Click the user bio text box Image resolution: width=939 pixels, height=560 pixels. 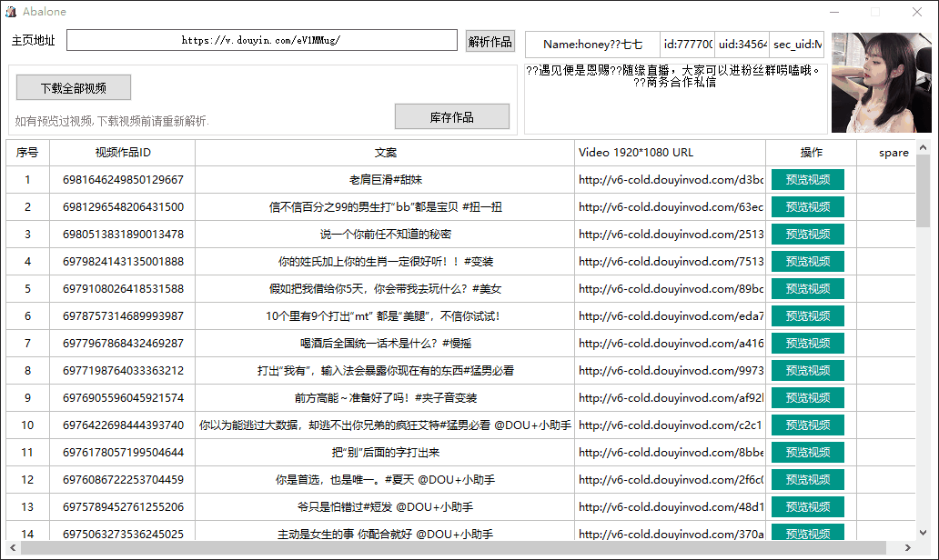point(675,99)
